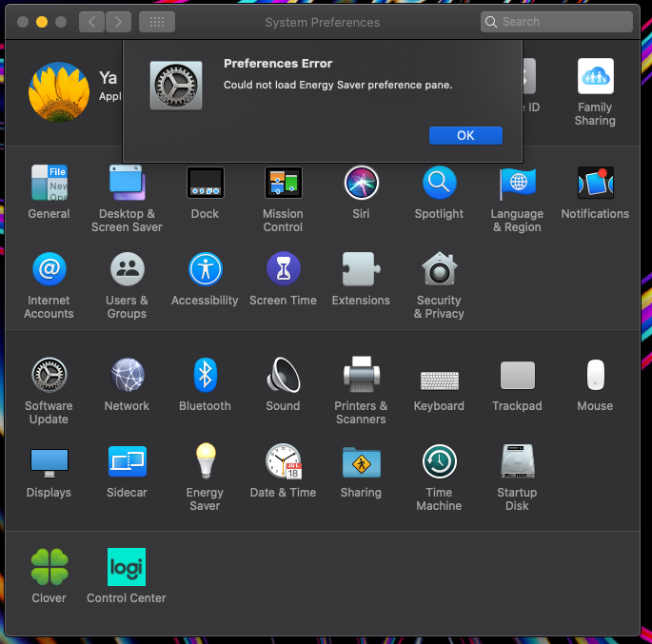Open the Sharing preference pane

[x=361, y=462]
